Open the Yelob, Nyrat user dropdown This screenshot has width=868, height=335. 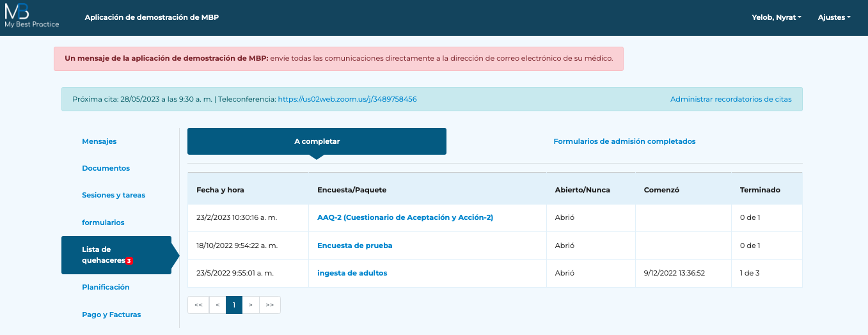point(777,17)
